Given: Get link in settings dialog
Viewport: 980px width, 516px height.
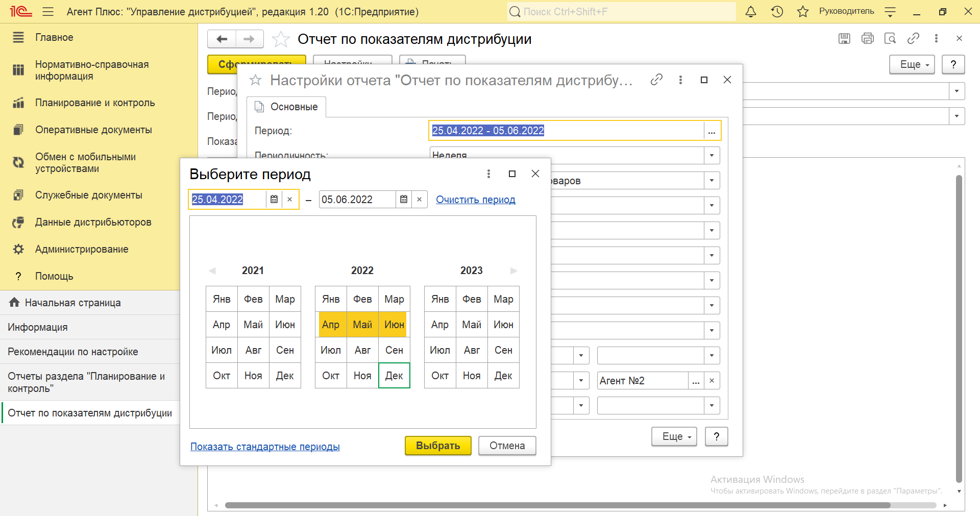Looking at the screenshot, I should click(656, 80).
